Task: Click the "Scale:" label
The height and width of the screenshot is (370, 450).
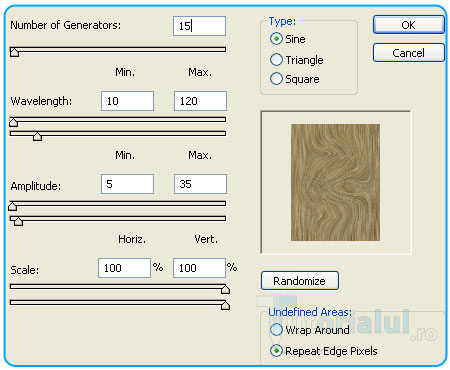Action: (25, 270)
